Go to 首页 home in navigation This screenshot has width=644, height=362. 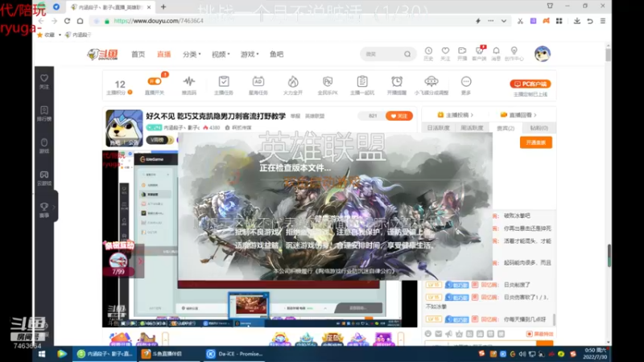click(x=138, y=54)
